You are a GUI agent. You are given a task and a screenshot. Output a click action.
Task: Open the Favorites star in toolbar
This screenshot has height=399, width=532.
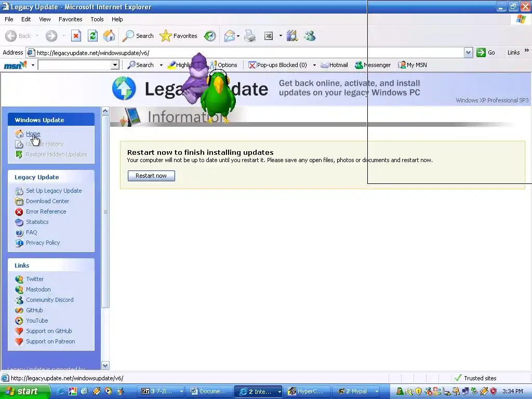click(179, 36)
